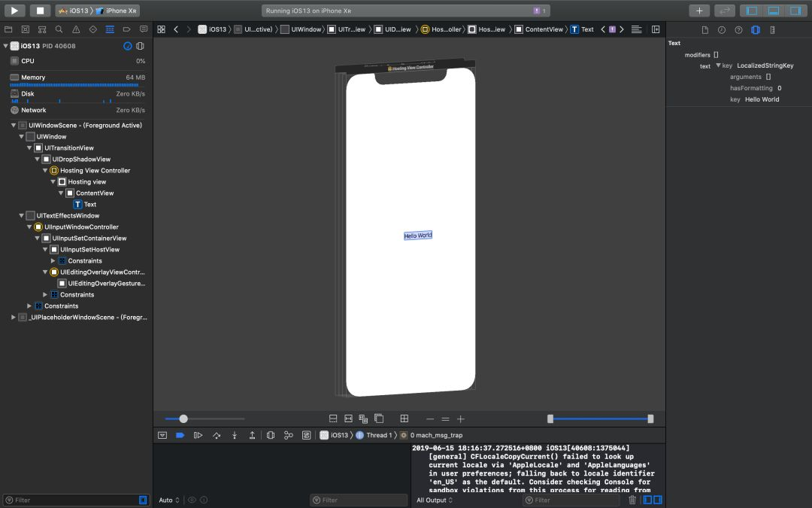Collapse the UIWindowScene tree node

click(14, 126)
